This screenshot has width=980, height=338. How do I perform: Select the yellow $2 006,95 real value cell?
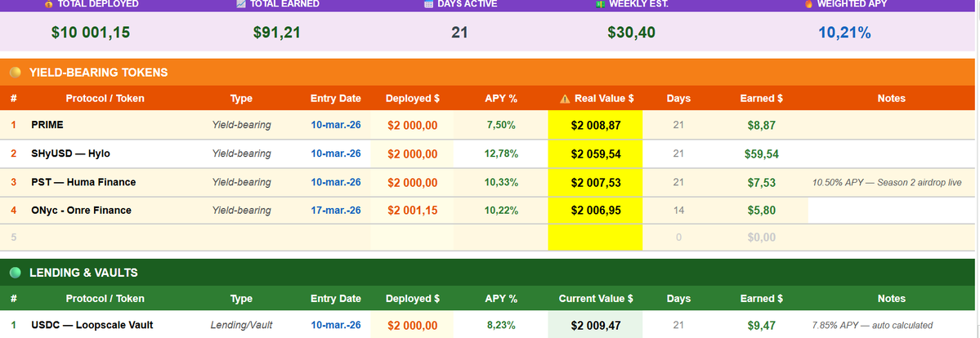tap(596, 211)
